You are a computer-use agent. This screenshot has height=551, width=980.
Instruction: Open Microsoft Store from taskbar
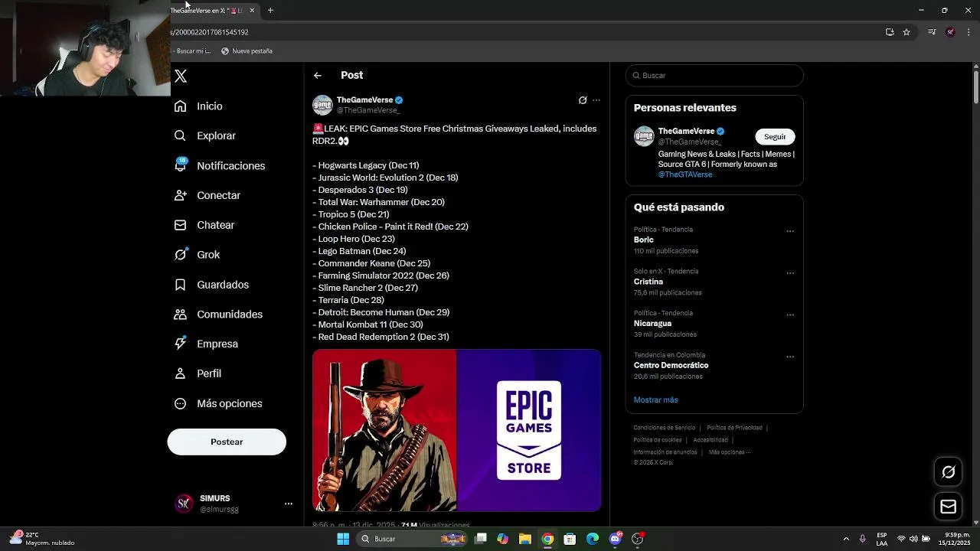570,539
